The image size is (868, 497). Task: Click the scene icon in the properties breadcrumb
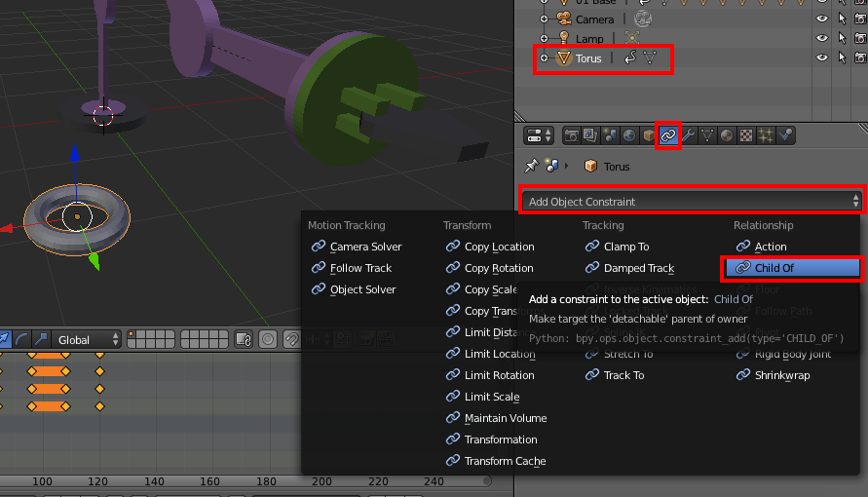point(552,166)
